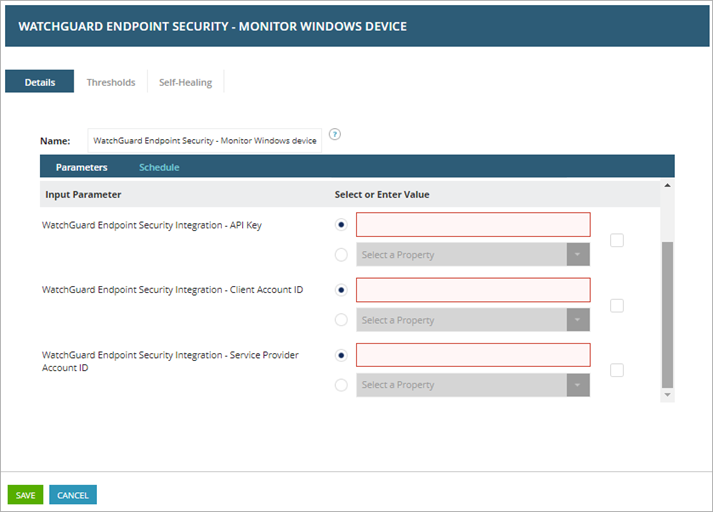Select the Client Account ID property radio button
This screenshot has width=713, height=512.
(341, 320)
